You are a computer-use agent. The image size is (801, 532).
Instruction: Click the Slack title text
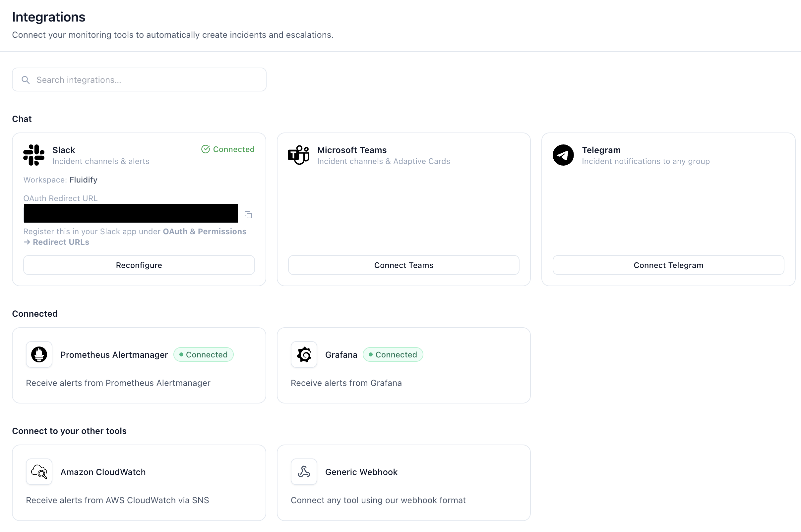coord(64,150)
